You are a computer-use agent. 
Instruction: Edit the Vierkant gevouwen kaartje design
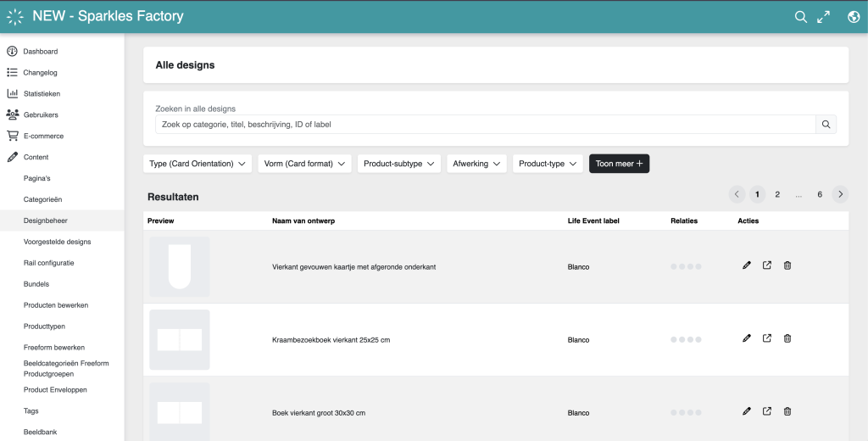(747, 265)
